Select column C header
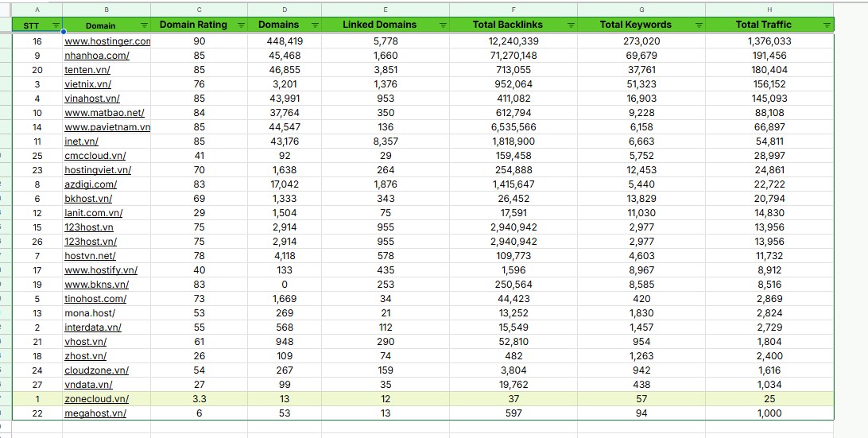 (x=200, y=10)
